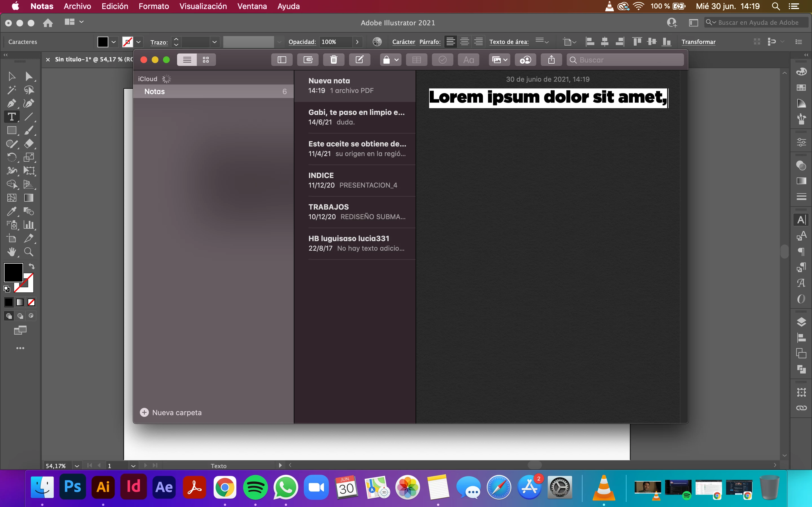The image size is (812, 507).
Task: Open the Formato menu
Action: [154, 6]
